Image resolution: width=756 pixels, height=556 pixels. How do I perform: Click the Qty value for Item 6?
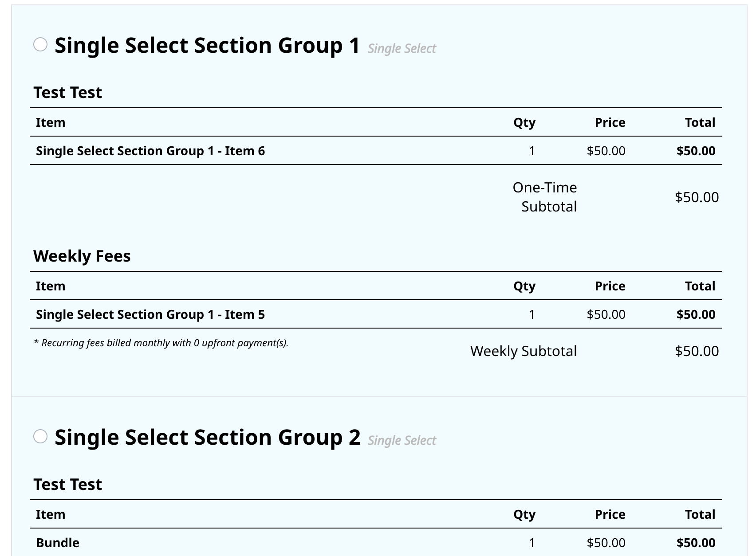click(532, 151)
